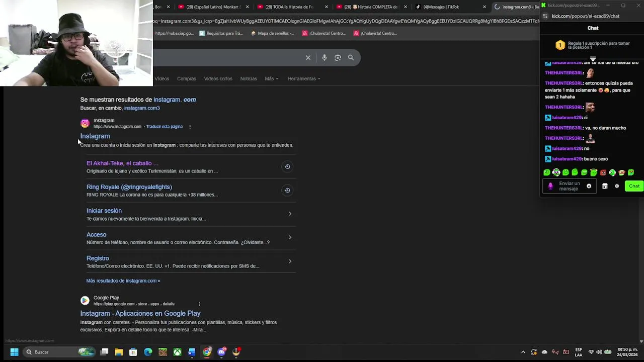Open the Instagram main result title link
This screenshot has width=644, height=362.
click(95, 136)
